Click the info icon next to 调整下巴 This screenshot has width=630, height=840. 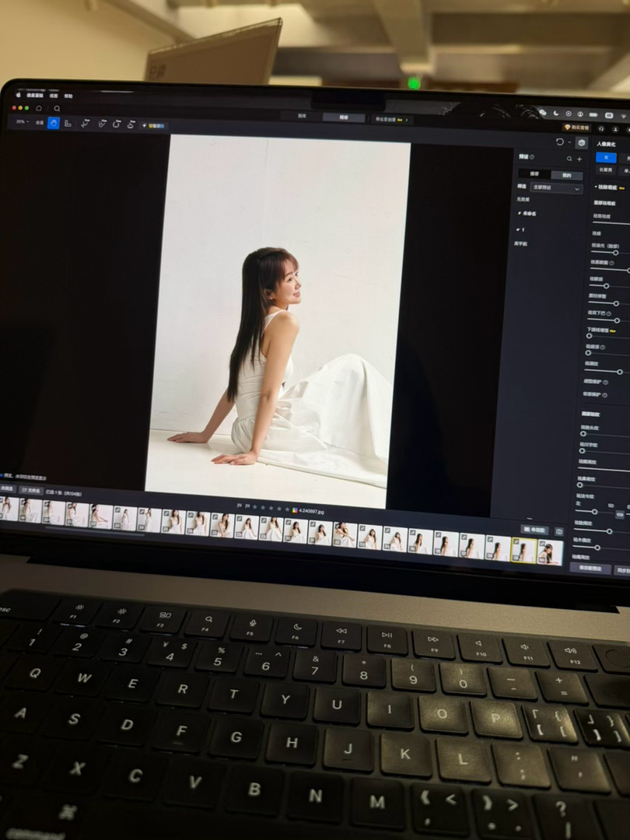coord(608,313)
